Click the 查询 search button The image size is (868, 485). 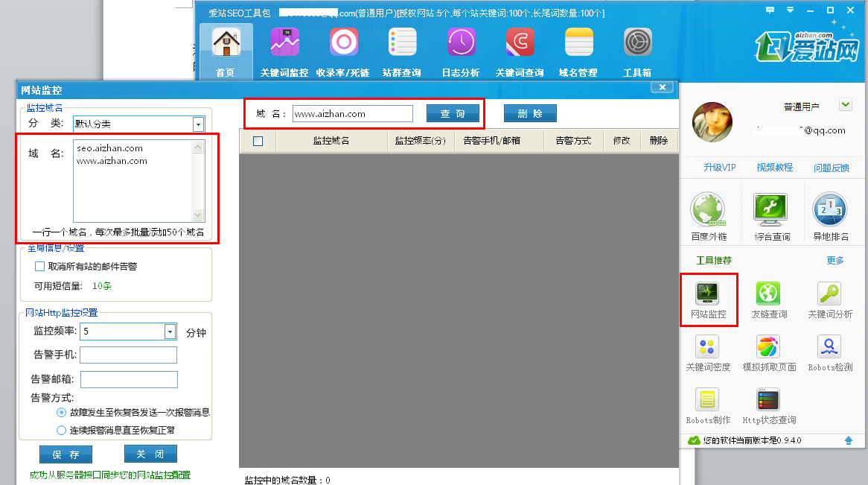453,114
